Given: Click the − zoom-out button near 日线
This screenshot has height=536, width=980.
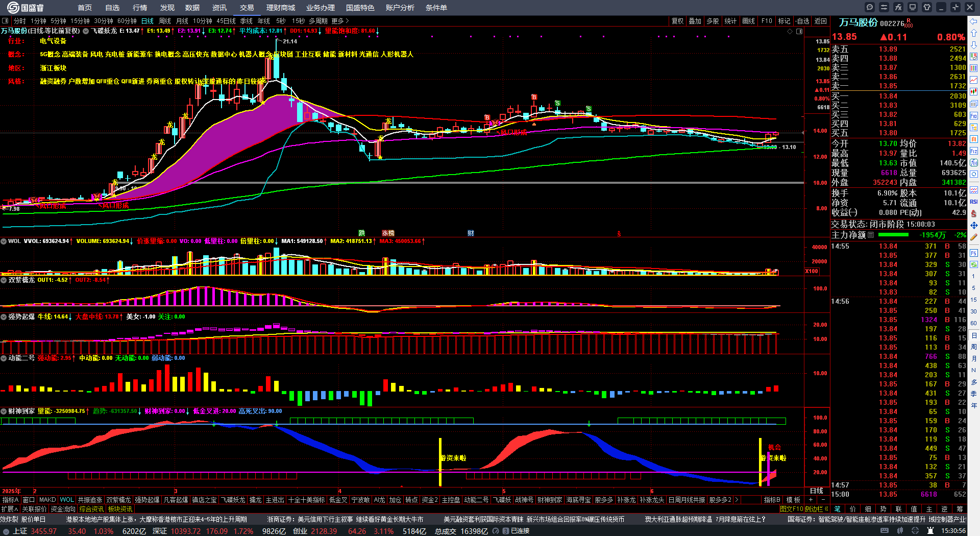Looking at the screenshot, I should click(823, 500).
